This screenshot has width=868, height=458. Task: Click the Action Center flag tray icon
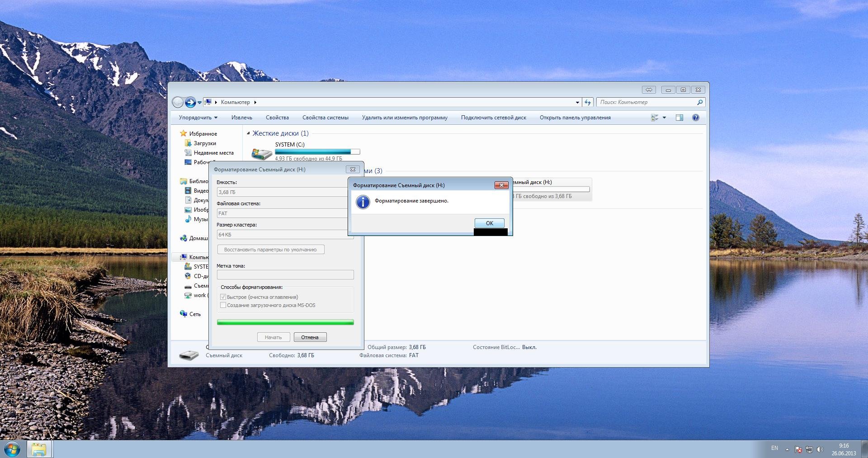[x=798, y=450]
